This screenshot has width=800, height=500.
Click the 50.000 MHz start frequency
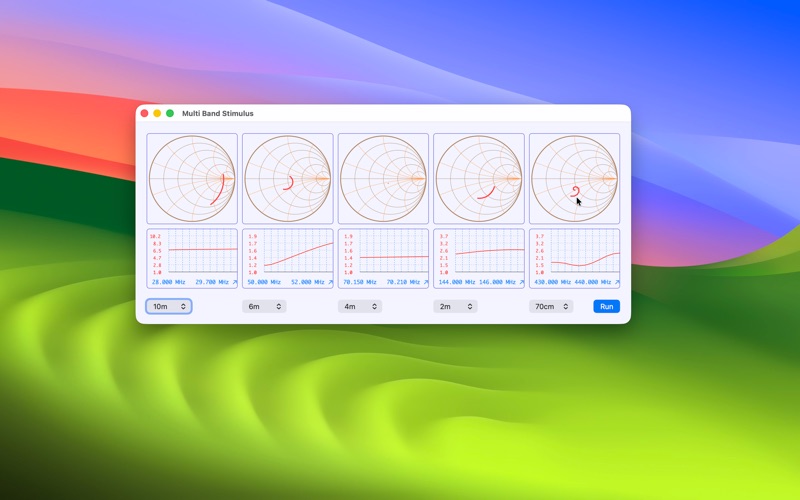pyautogui.click(x=264, y=282)
